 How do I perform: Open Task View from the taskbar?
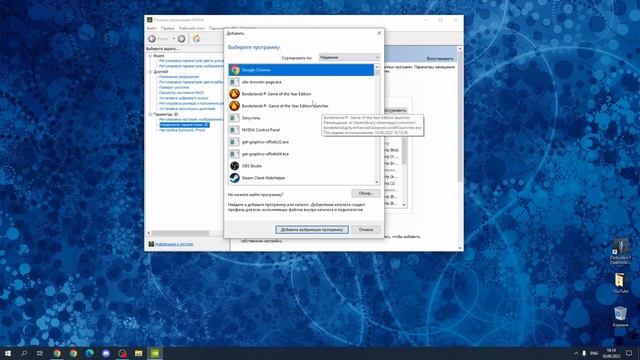pos(40,353)
